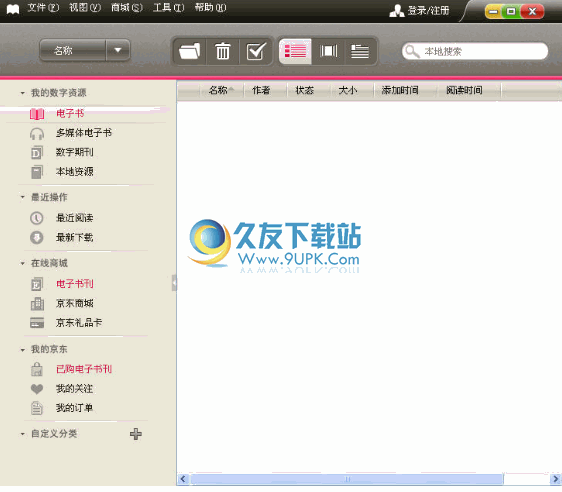Open the 京东礼品卡 link
This screenshot has height=492, width=562.
79,323
